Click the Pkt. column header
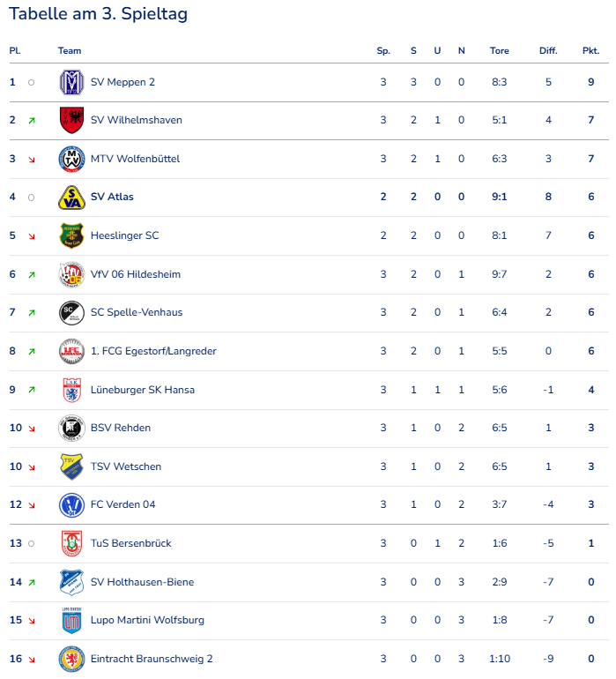This screenshot has width=616, height=679. [x=591, y=50]
